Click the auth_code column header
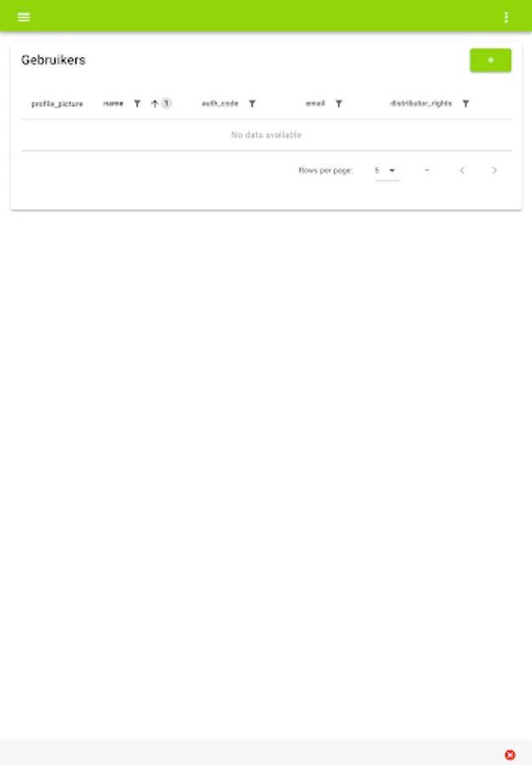This screenshot has width=532, height=765. click(x=220, y=104)
